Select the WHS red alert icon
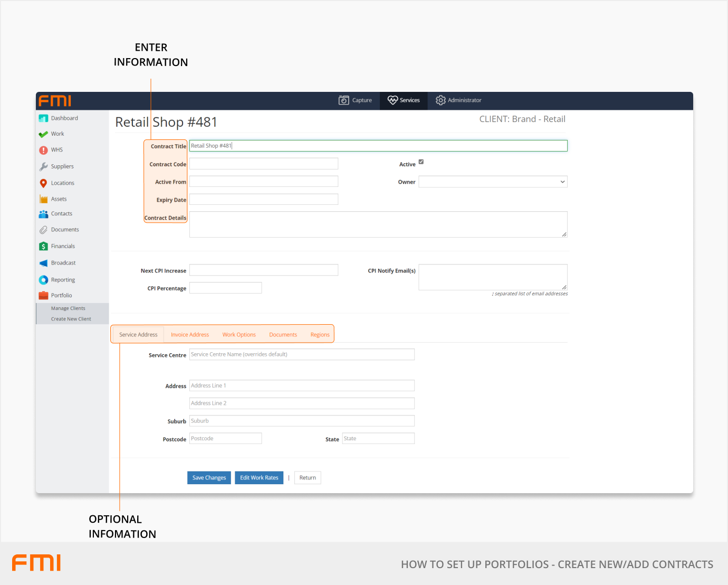728x585 pixels. click(43, 150)
